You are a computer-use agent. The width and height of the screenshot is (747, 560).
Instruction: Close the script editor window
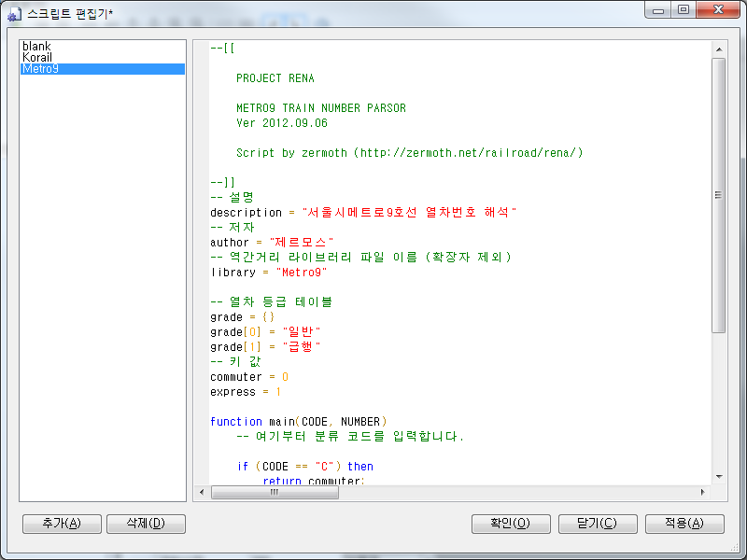pos(718,10)
